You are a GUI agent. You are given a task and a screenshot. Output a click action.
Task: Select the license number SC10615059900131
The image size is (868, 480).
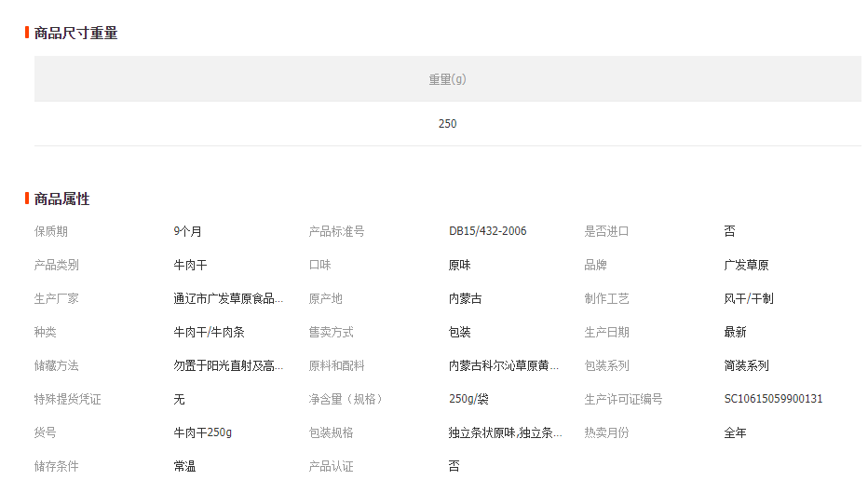pos(773,399)
